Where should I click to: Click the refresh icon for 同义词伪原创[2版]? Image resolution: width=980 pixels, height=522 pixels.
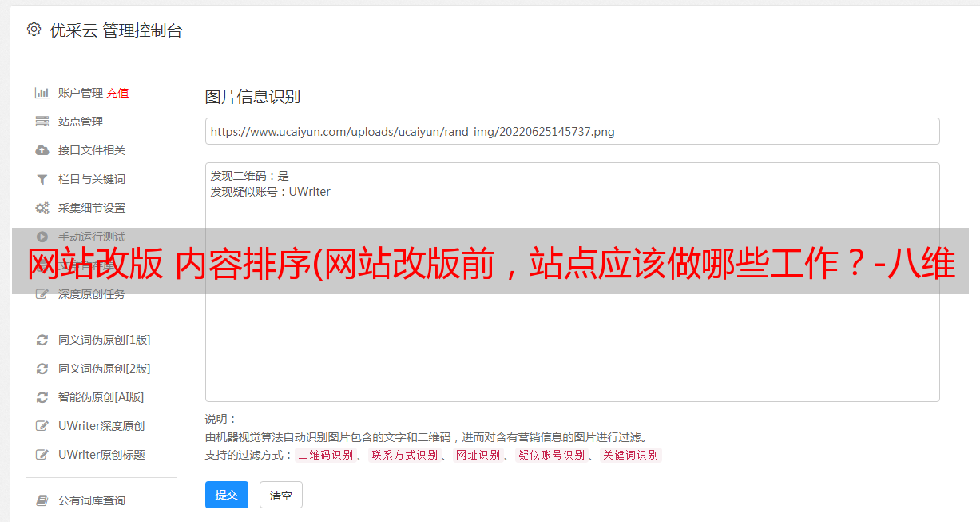(x=42, y=369)
